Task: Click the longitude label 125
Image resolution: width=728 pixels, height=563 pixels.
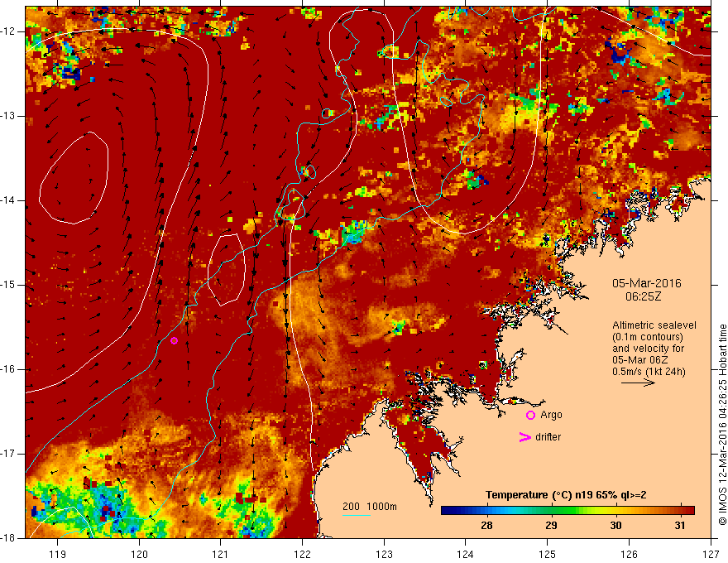Action: click(x=548, y=554)
